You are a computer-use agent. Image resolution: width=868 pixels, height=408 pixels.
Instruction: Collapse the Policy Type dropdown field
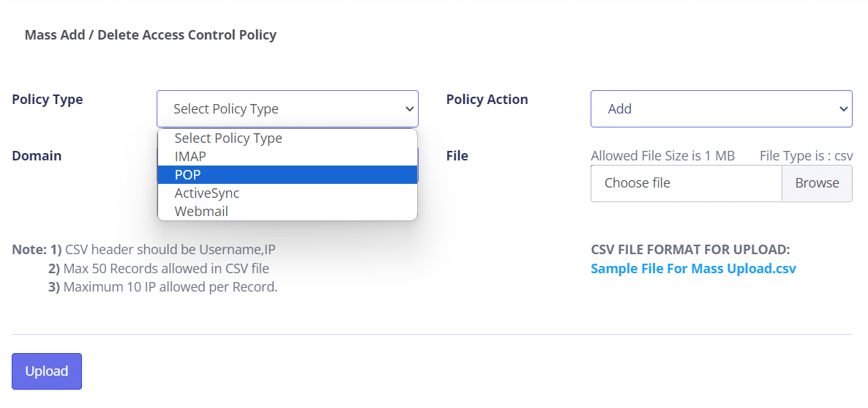(x=287, y=109)
